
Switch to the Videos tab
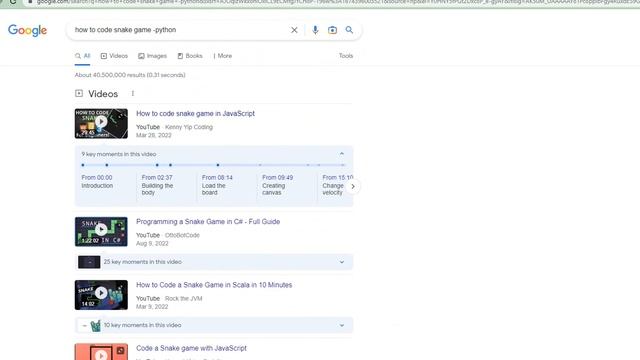(114, 56)
